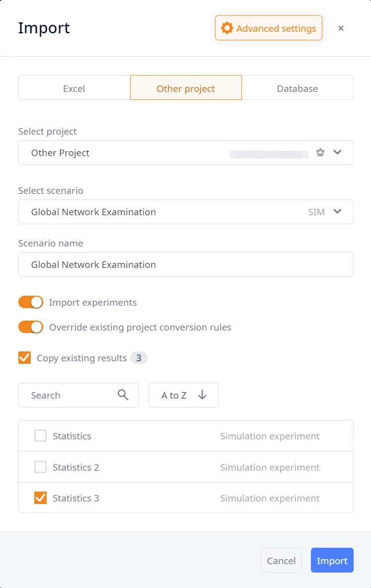
Task: Close the Import dialog with X
Action: pos(341,28)
